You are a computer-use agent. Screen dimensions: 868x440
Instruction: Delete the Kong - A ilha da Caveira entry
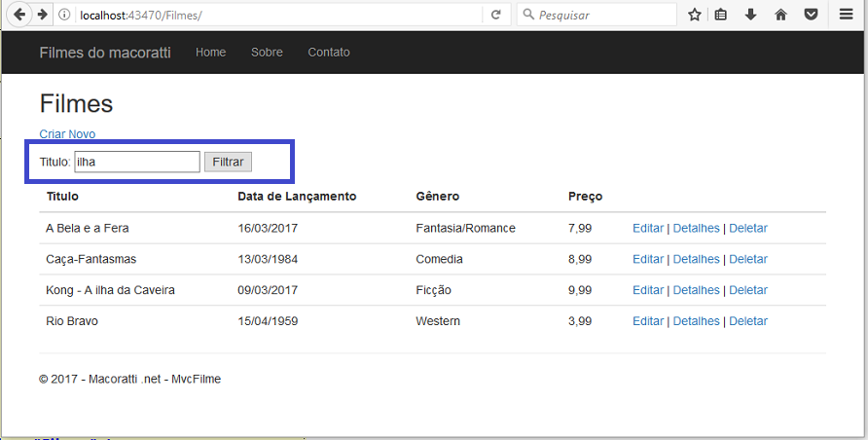[x=748, y=290]
